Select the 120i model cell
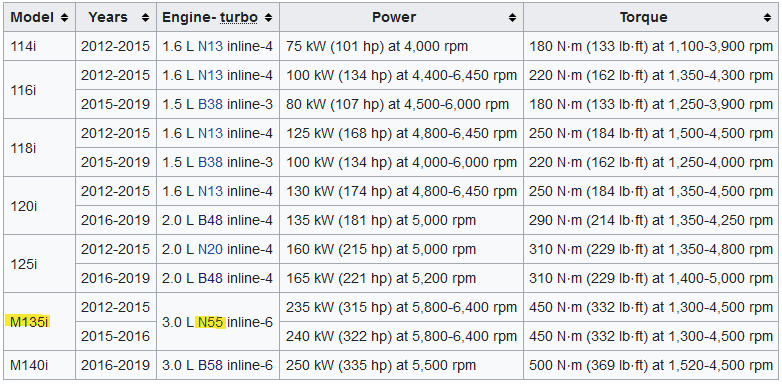The image size is (782, 384). coord(39,205)
